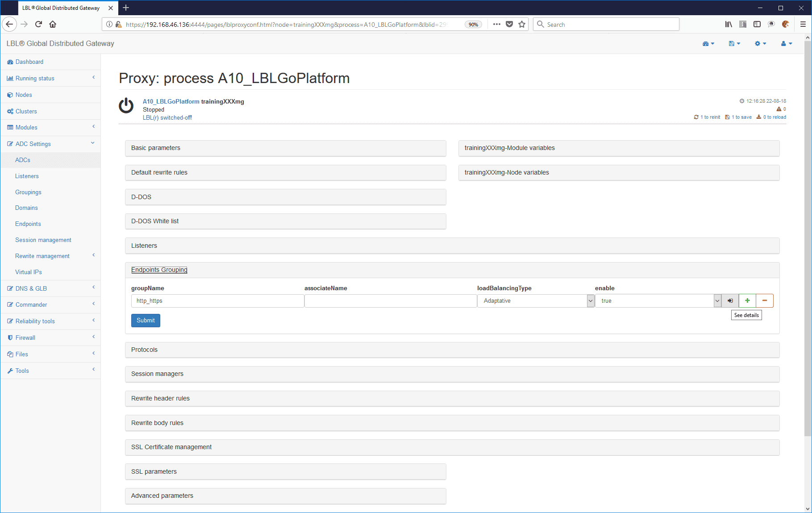This screenshot has width=812, height=513.
Task: Save page to Pocket icon
Action: tap(509, 24)
